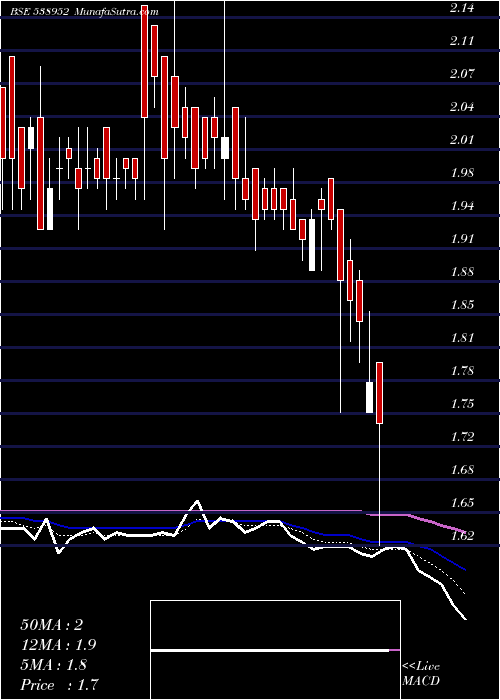Click the 1.91 price axis label

tap(462, 239)
